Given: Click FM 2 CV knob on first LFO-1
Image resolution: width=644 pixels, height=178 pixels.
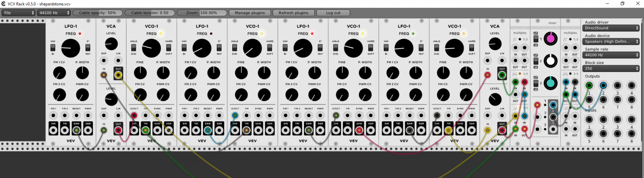Looking at the screenshot, I should [59, 95].
